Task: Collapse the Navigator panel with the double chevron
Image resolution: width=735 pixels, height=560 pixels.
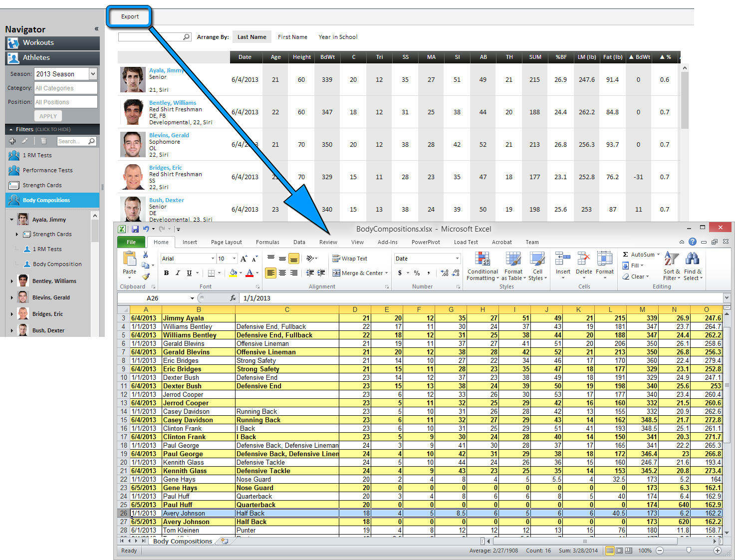Action: click(96, 29)
